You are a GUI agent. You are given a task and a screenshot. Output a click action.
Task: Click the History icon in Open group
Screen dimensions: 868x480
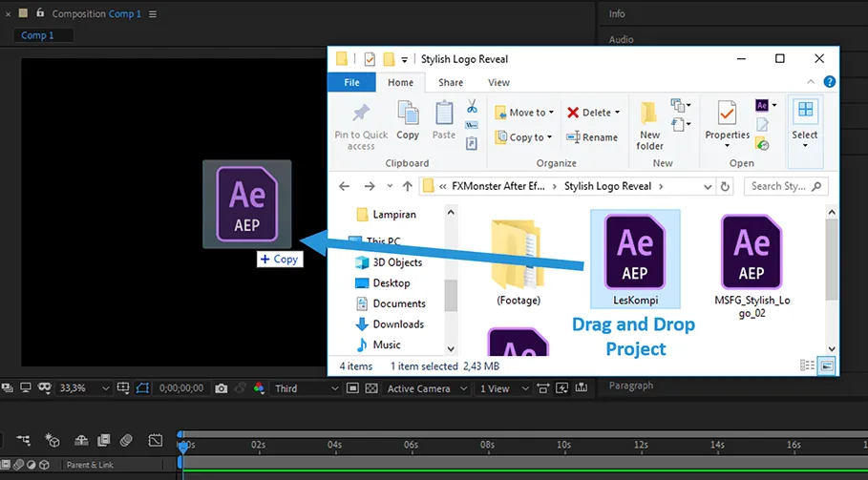click(762, 144)
